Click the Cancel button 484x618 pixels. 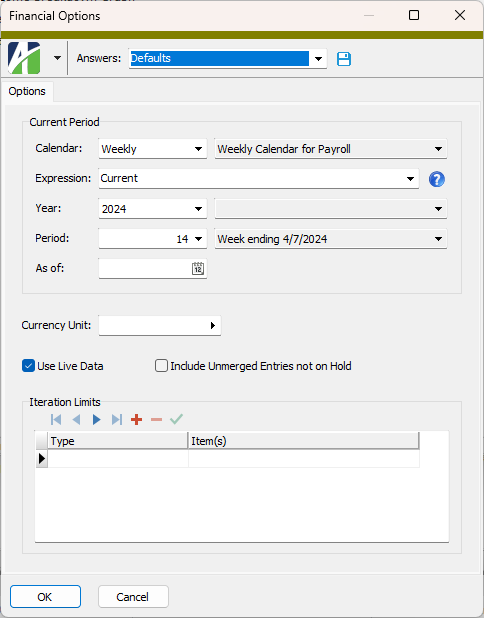[x=133, y=597]
